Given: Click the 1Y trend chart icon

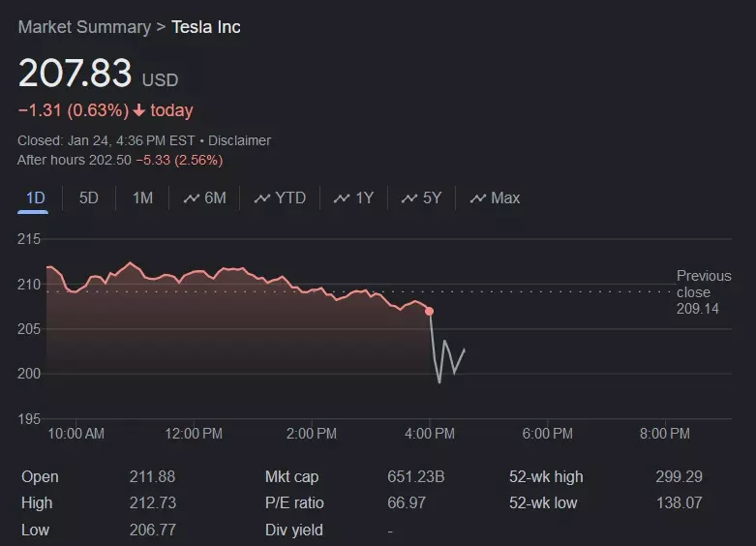Looking at the screenshot, I should point(341,198).
